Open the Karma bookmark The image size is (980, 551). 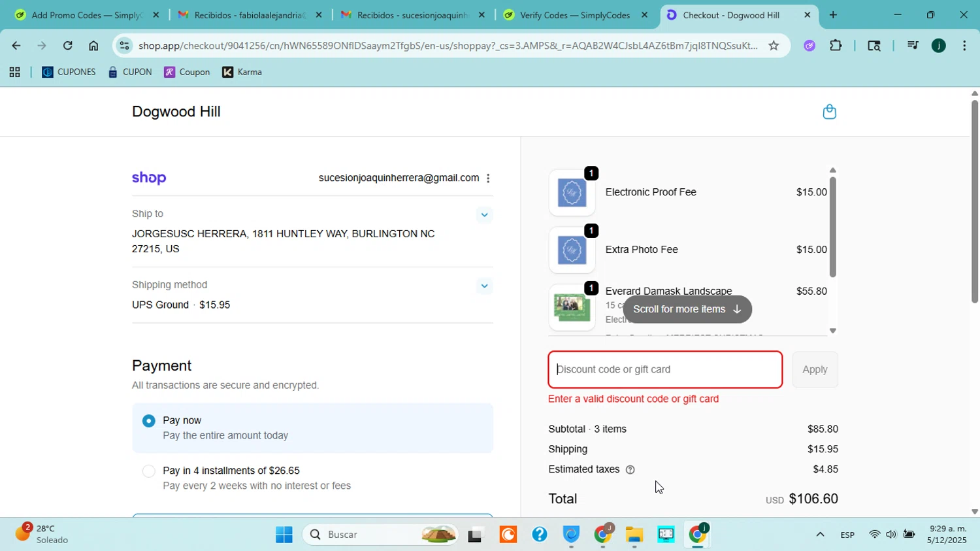point(242,73)
